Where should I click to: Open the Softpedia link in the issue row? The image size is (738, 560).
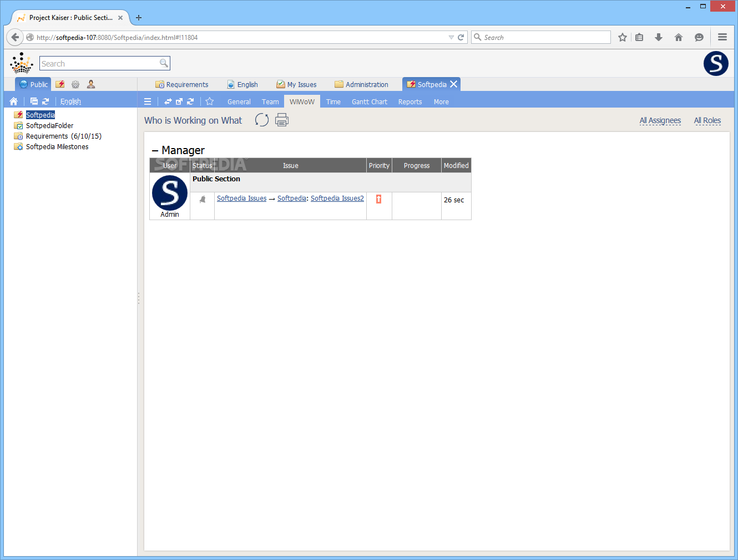(292, 198)
